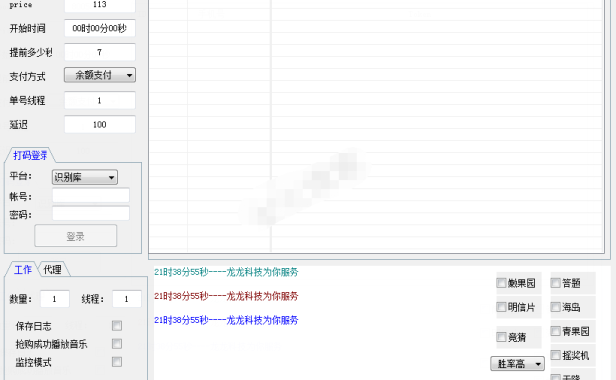
Task: Open the 支付方式 dropdown showing 余额支付
Action: 100,75
